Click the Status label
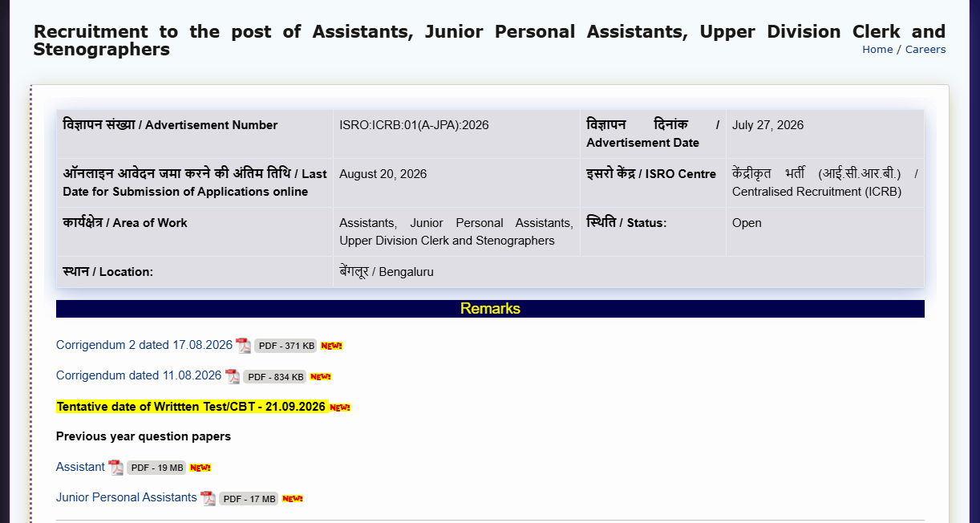Viewport: 980px width, 523px height. tap(626, 223)
